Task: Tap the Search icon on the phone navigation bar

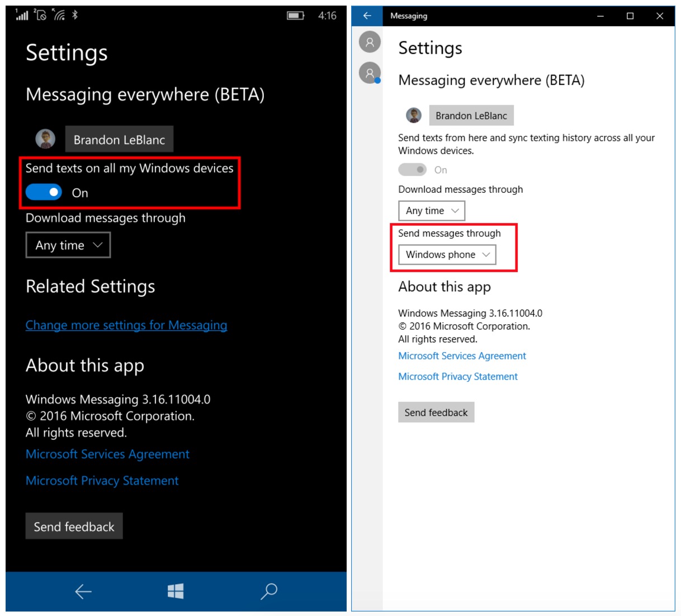Action: (268, 591)
